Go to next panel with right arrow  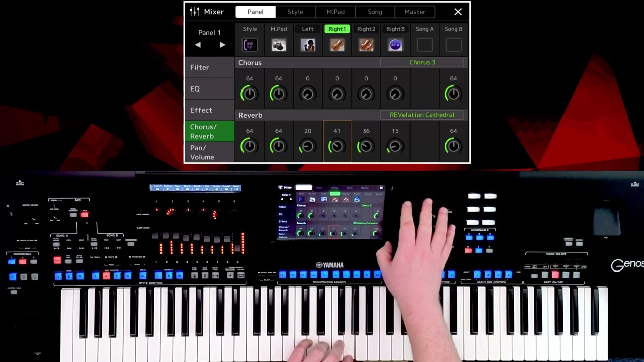[x=222, y=45]
